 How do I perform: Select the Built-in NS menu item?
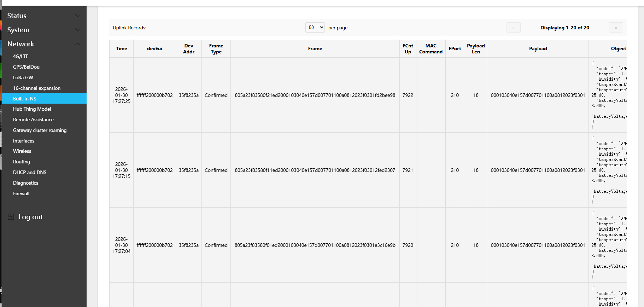point(25,99)
